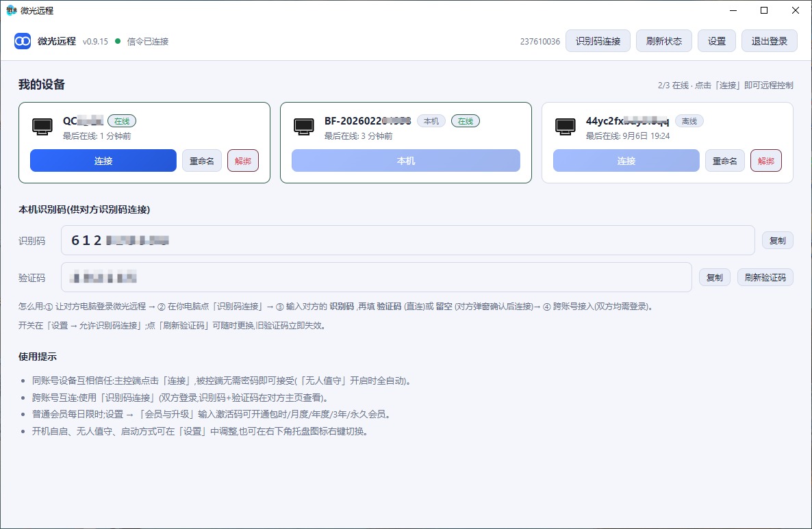Rename the 44yc2fx device
The image size is (812, 529).
(x=725, y=160)
